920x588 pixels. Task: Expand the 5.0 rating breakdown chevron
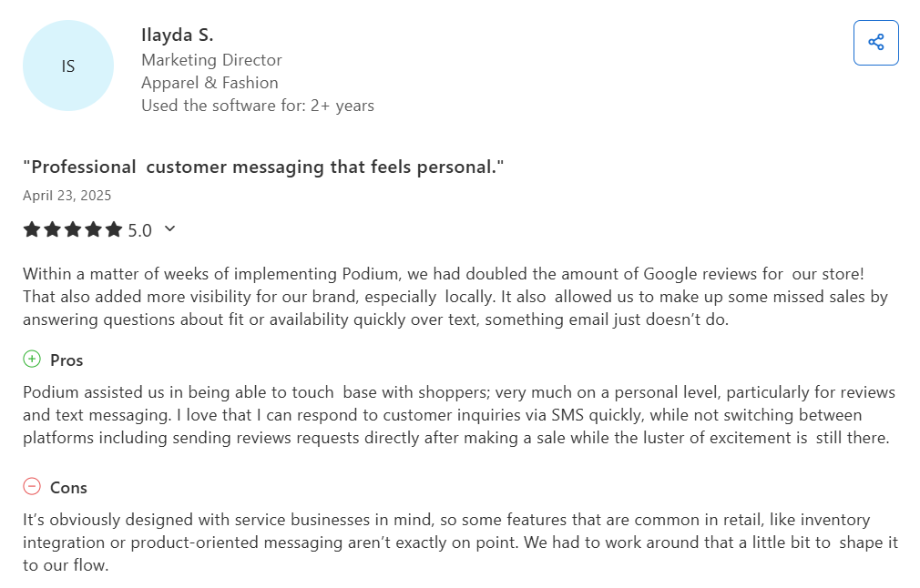pyautogui.click(x=169, y=229)
